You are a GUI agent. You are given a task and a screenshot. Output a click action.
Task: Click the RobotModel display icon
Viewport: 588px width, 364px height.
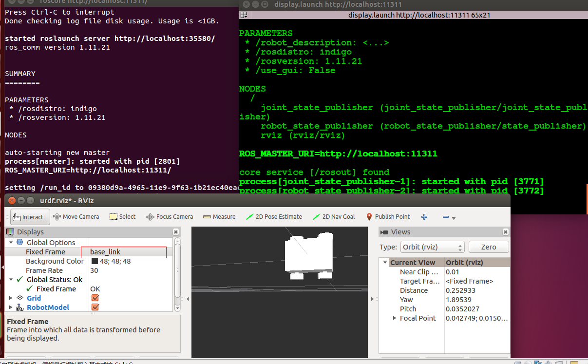[x=20, y=307]
